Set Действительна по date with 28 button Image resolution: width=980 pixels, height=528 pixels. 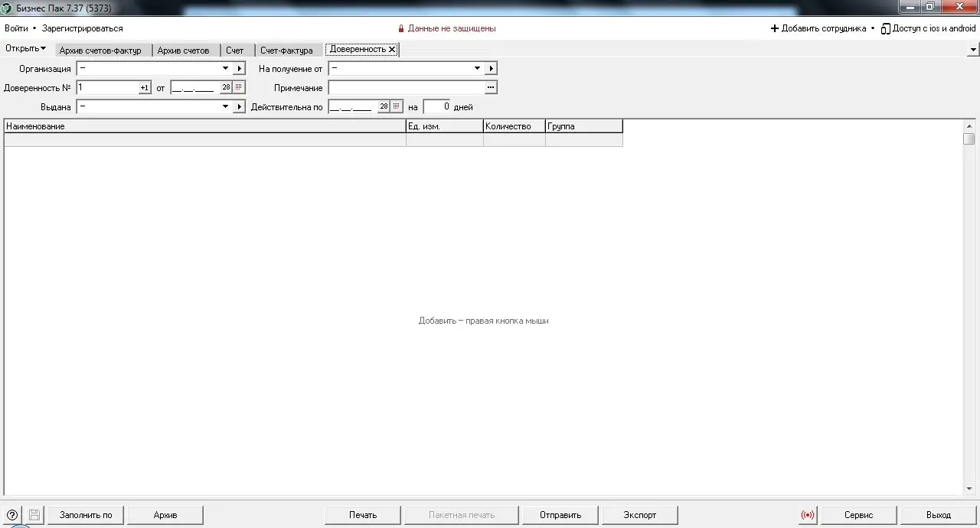tap(384, 107)
